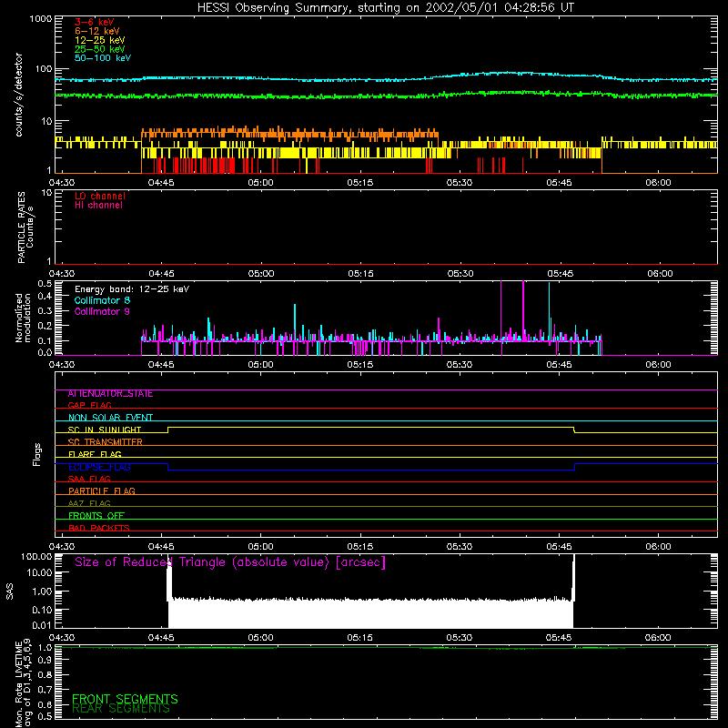Click the SAA_FLAG label

(x=89, y=479)
